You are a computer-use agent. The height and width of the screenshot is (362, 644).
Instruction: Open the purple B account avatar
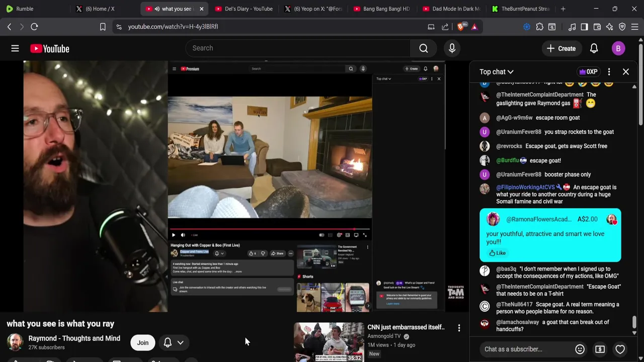point(618,48)
